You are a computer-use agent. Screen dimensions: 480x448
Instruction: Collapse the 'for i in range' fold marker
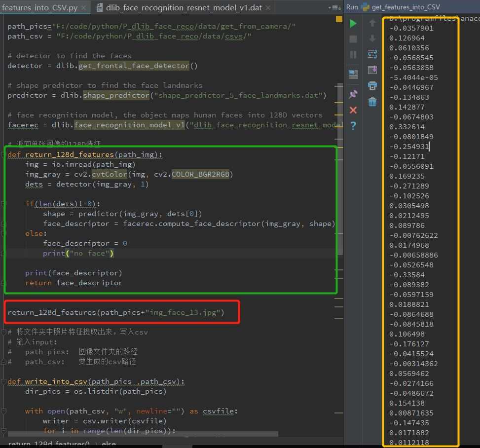click(3, 431)
